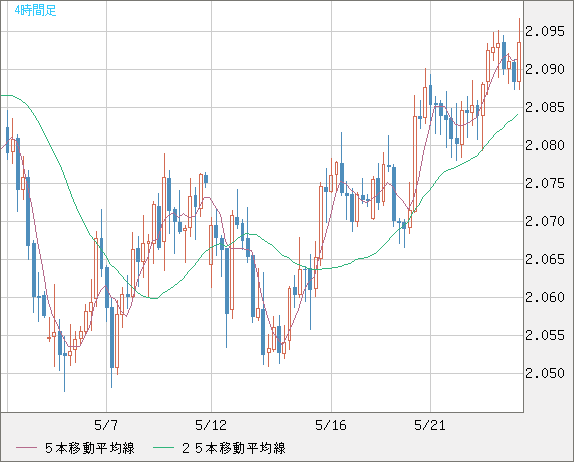Click the 2.070 price axis label
Image resolution: width=574 pixels, height=462 pixels.
[x=545, y=221]
